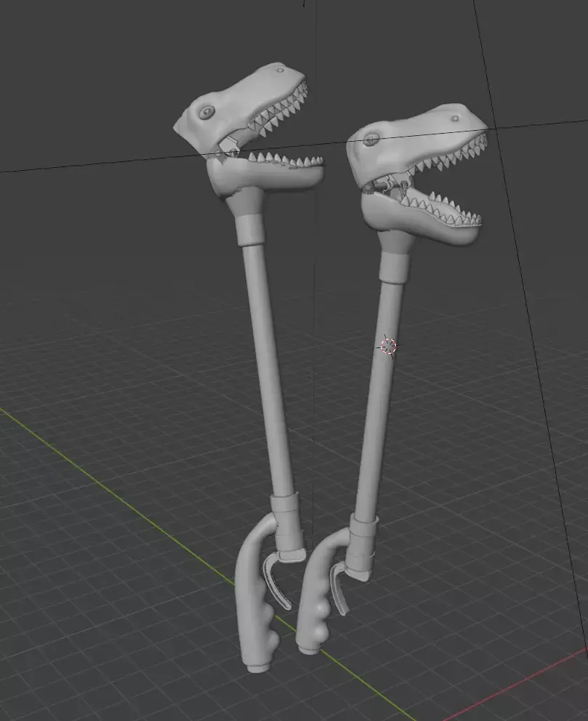The width and height of the screenshot is (588, 721).
Task: Select the left grabber's long shaft
Action: [267, 370]
